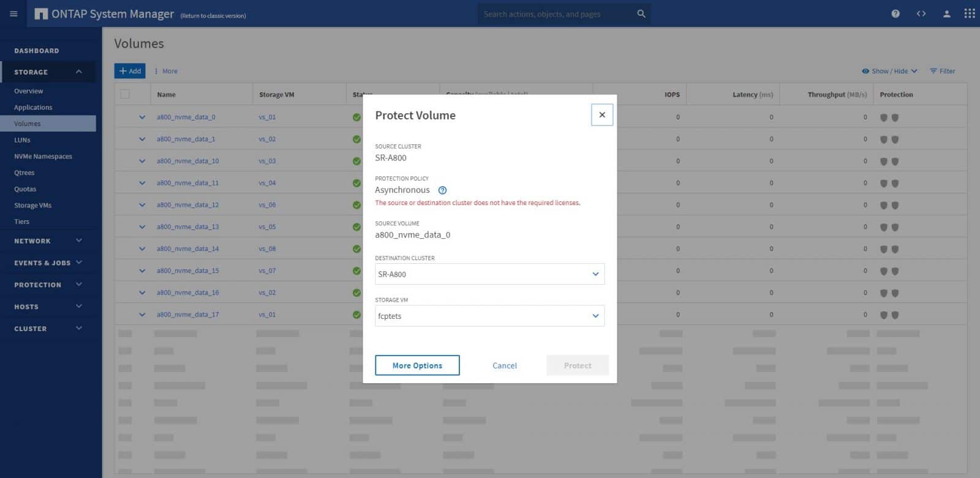
Task: Click the NetApp logo in the header
Action: [x=41, y=13]
